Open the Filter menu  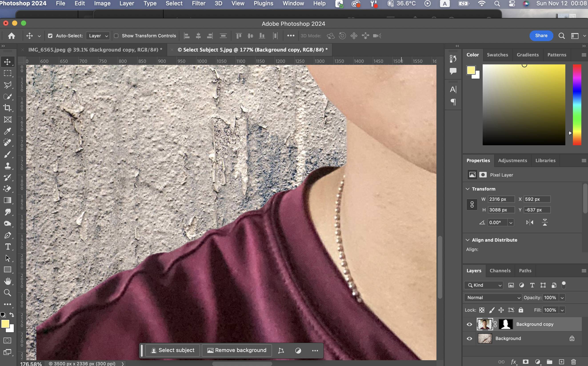coord(198,3)
